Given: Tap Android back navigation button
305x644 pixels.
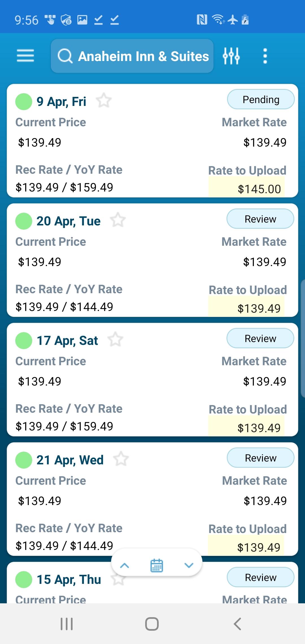Looking at the screenshot, I should point(238,624).
